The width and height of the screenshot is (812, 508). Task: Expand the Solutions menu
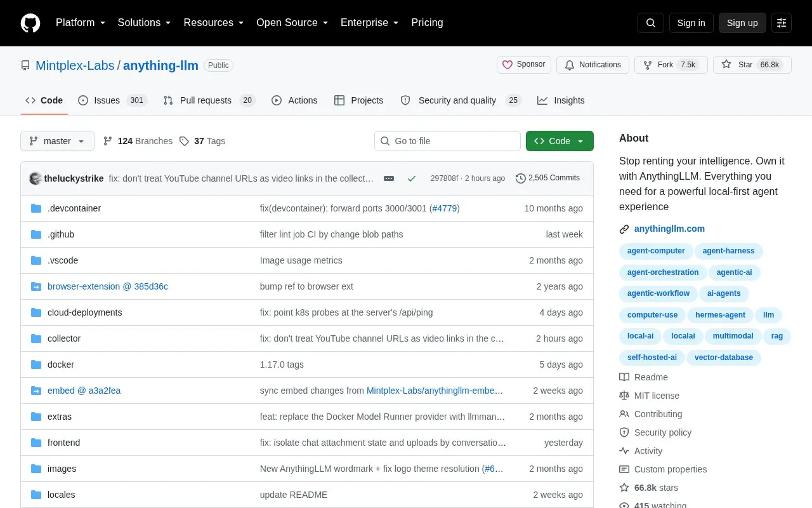pos(144,23)
